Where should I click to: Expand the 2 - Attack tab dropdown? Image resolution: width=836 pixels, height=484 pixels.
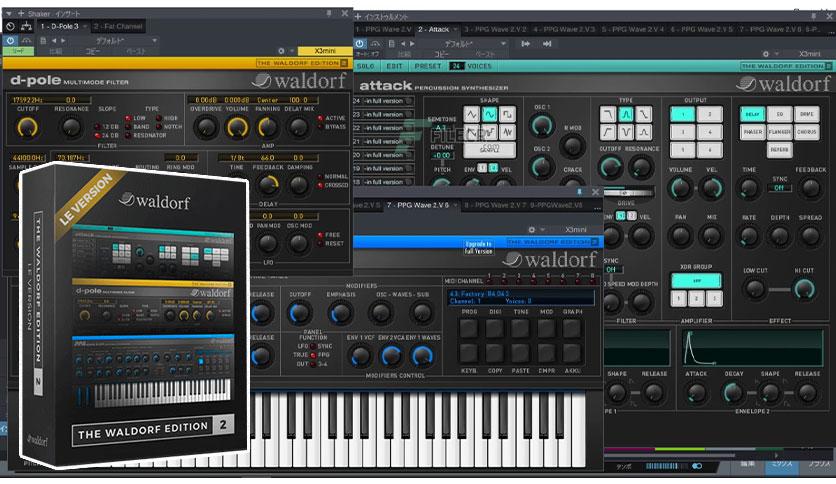coord(455,29)
